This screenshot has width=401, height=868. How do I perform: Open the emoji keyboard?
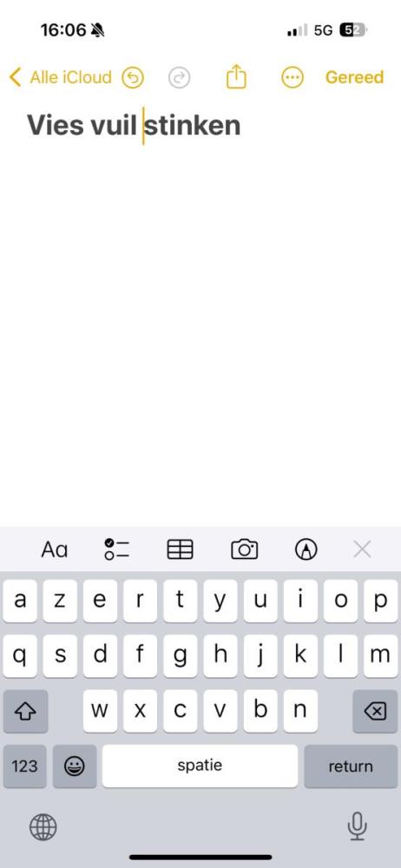[x=75, y=766]
